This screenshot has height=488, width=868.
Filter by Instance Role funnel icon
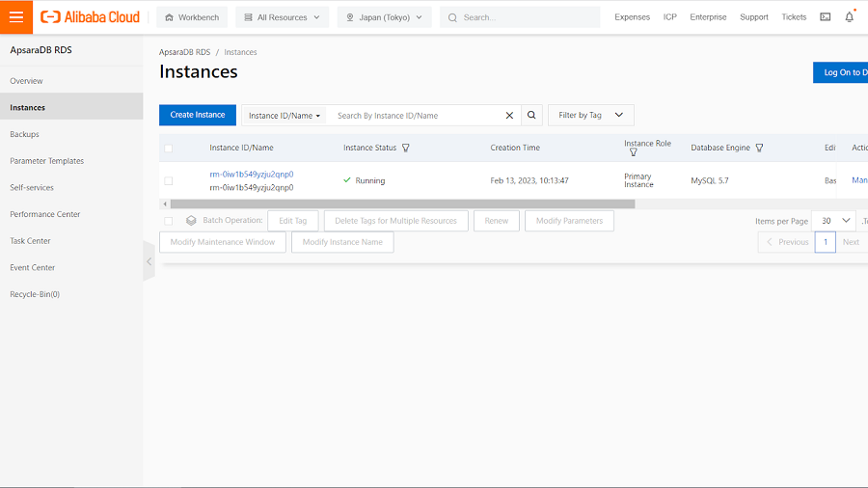(634, 152)
